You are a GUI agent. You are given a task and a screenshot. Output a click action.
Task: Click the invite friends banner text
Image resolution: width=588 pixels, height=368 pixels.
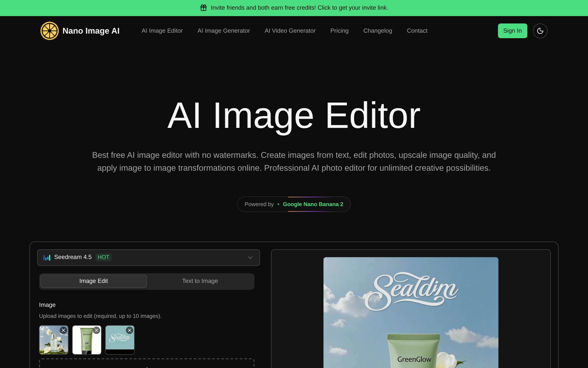pos(299,8)
